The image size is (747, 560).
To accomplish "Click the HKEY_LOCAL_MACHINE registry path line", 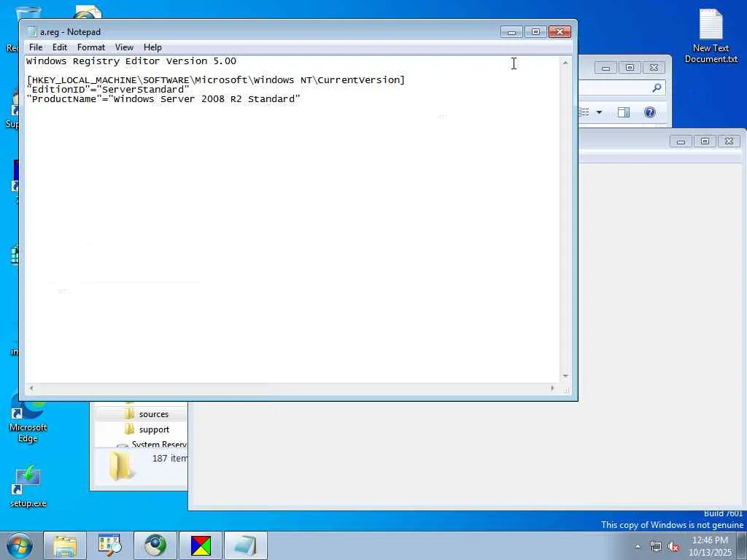I will coord(216,80).
